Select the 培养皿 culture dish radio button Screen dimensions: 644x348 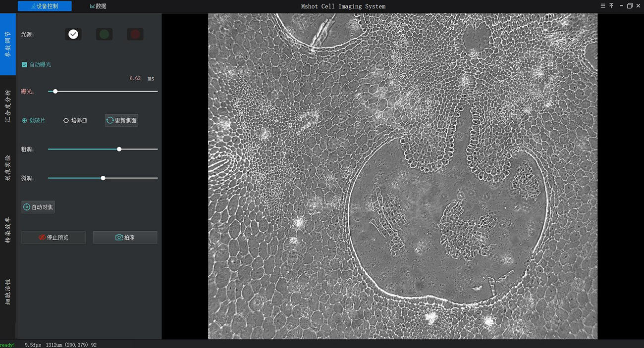pyautogui.click(x=66, y=120)
